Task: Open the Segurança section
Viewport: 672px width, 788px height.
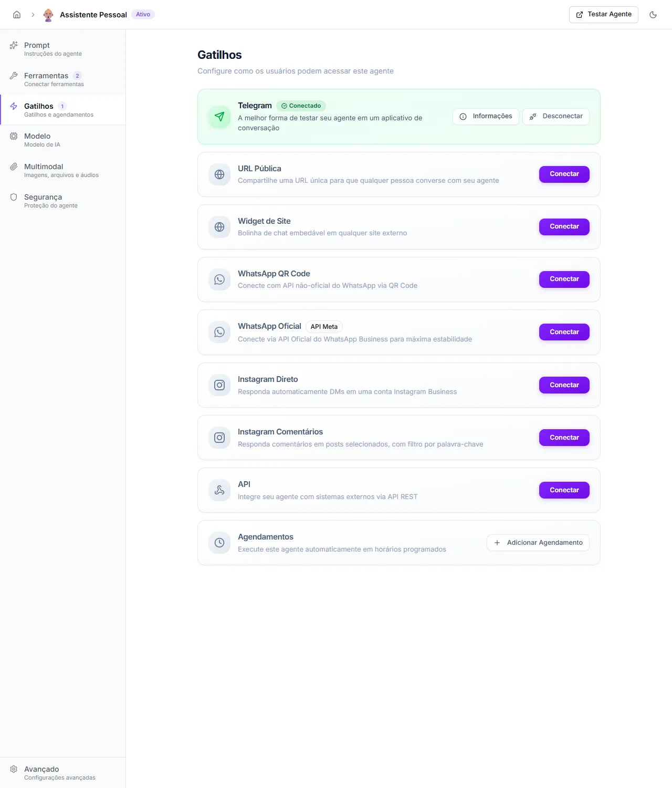Action: coord(63,201)
